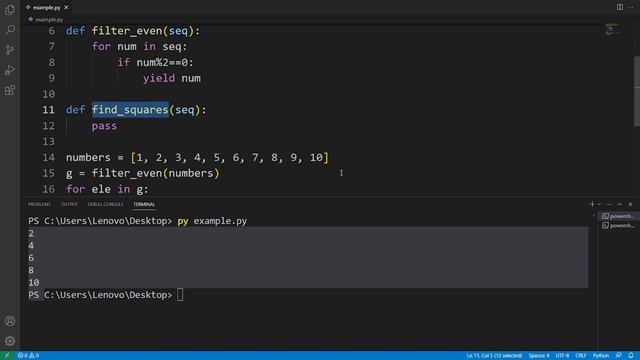
Task: Click example.py in the breadcrumb
Action: [49, 20]
